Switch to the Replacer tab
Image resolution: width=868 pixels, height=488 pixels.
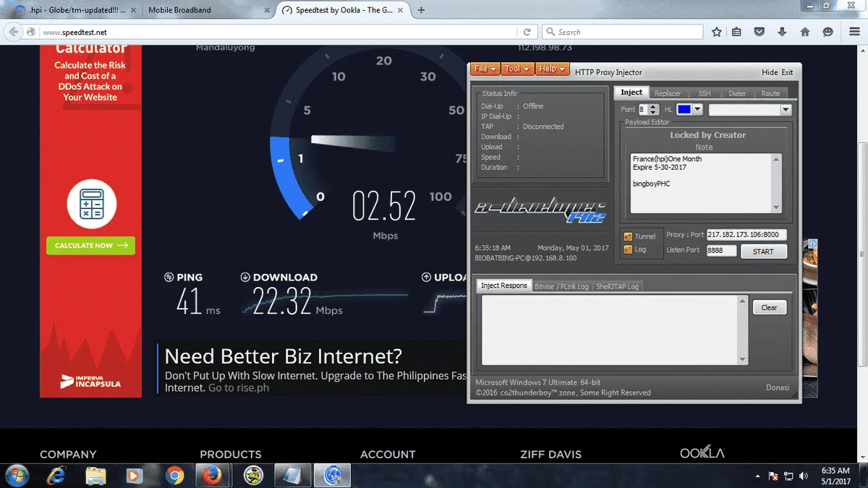pos(668,93)
